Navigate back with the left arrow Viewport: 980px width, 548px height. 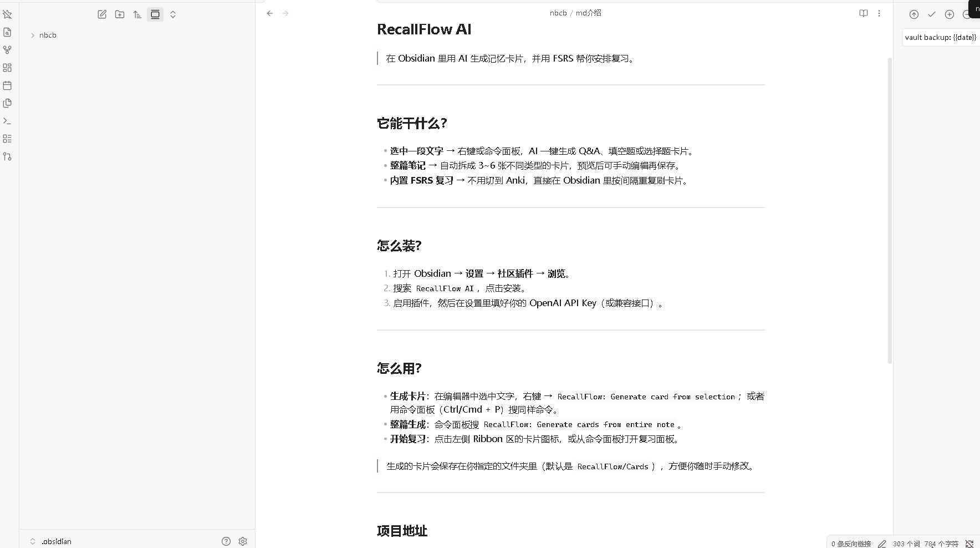pyautogui.click(x=270, y=13)
